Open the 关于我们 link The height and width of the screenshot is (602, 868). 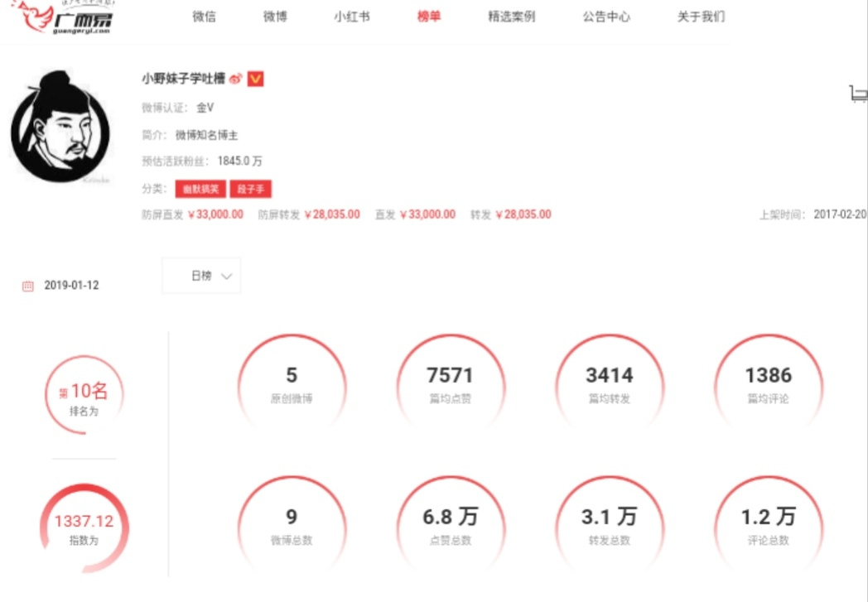[x=701, y=17]
